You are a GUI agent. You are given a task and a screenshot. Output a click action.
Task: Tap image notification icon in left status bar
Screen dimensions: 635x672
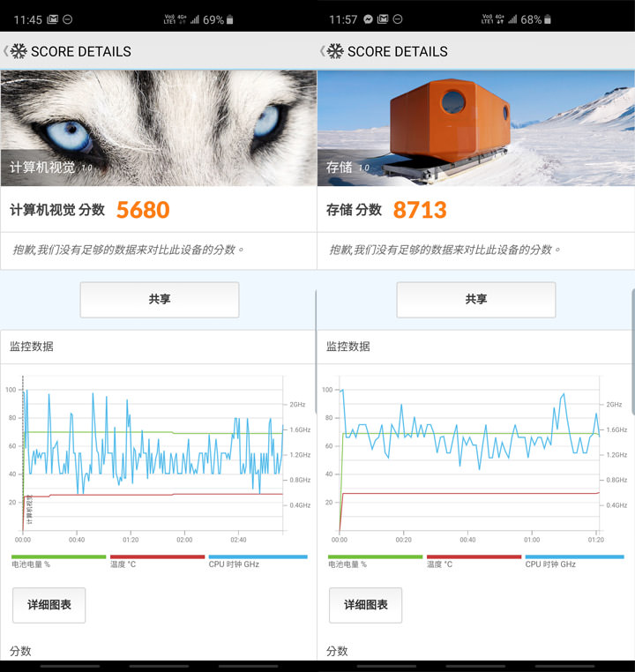click(52, 19)
